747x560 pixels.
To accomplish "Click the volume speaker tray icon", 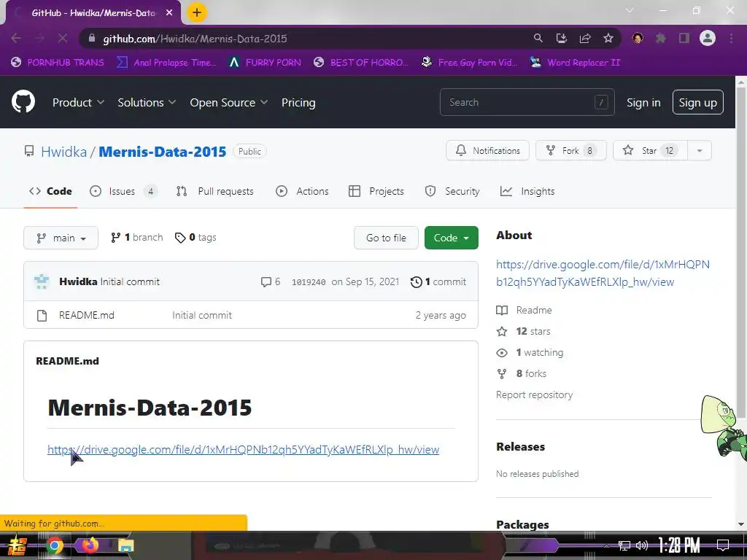I will click(642, 545).
